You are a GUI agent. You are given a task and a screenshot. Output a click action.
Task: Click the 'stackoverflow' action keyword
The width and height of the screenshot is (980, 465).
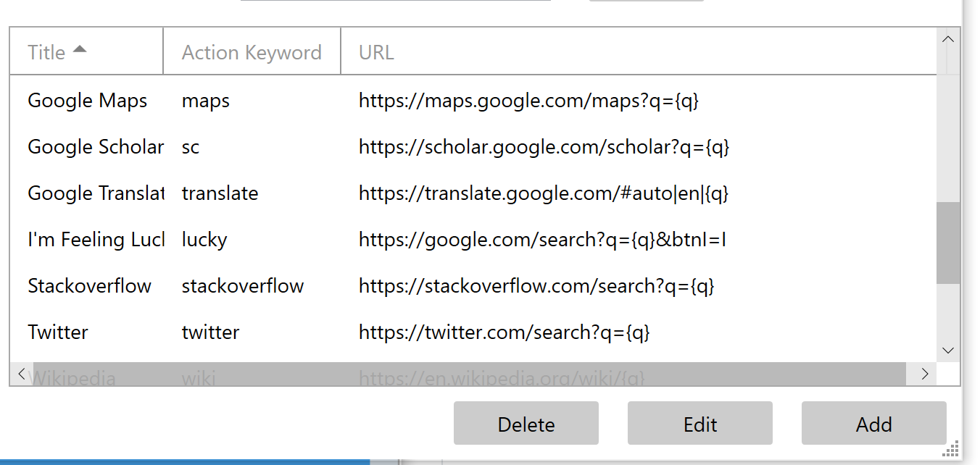(243, 286)
